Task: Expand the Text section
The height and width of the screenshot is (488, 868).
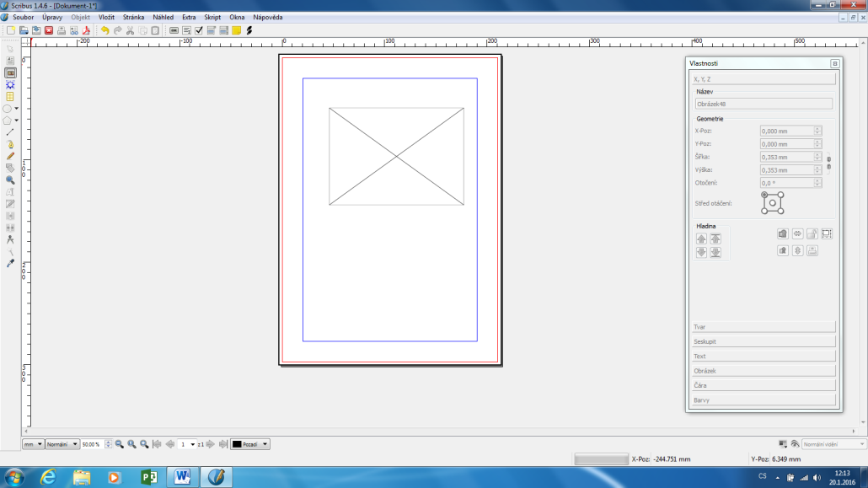Action: click(x=764, y=357)
